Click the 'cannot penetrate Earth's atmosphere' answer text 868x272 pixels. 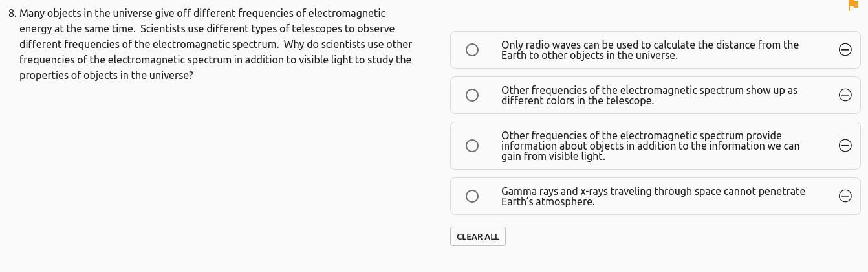[653, 196]
